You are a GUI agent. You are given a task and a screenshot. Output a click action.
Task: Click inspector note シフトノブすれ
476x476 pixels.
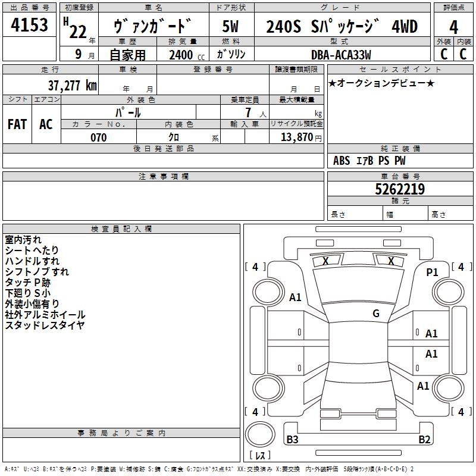pos(37,272)
